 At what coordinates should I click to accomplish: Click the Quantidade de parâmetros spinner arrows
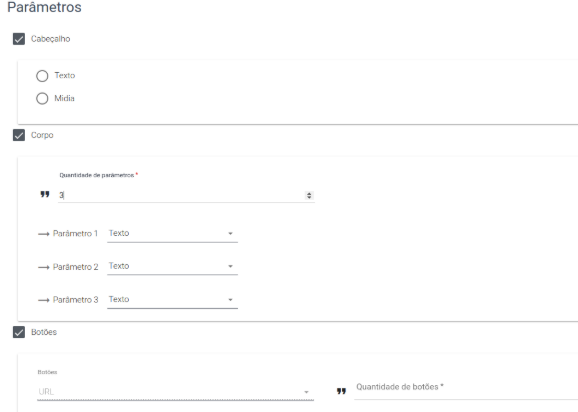pos(309,195)
